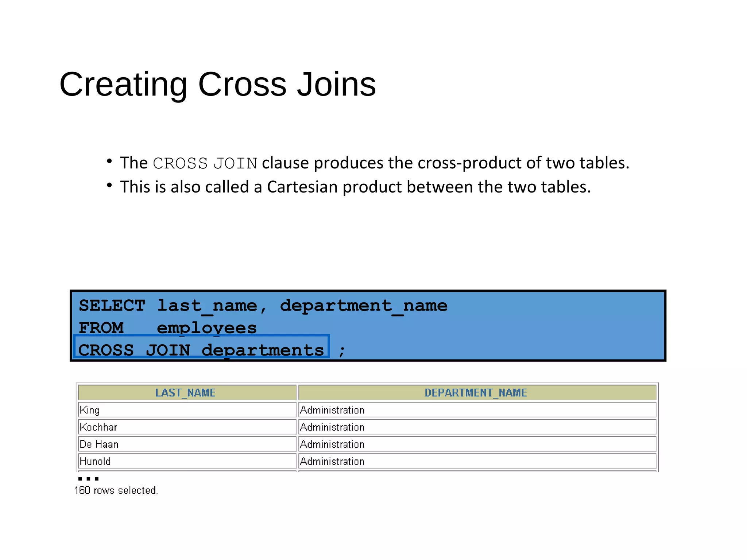Viewport: 747px width, 560px height.
Task: Click the bullet mentioning Cartesian product
Action: coord(355,187)
